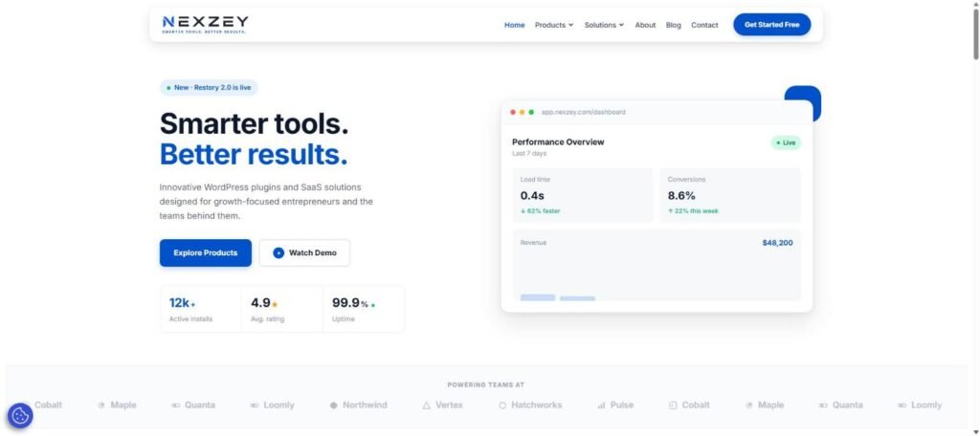The image size is (980, 436).
Task: Click the 22% this week text
Action: (x=693, y=211)
